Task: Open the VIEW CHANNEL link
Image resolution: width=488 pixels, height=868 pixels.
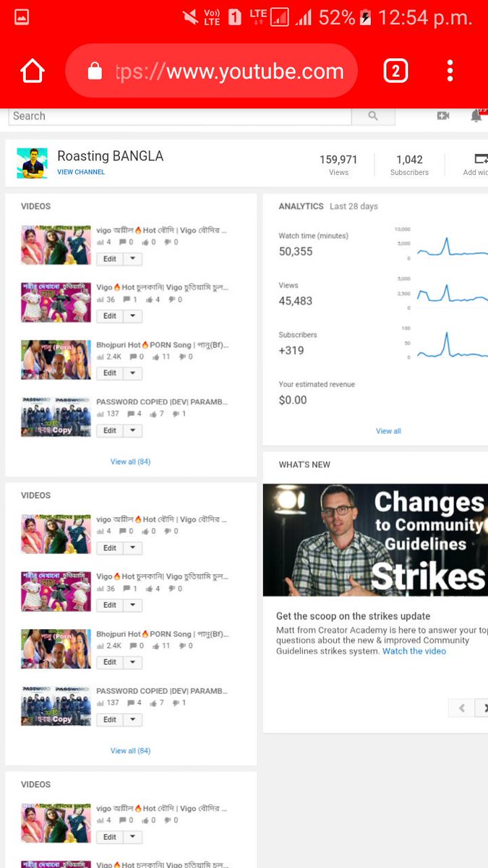Action: [x=81, y=172]
